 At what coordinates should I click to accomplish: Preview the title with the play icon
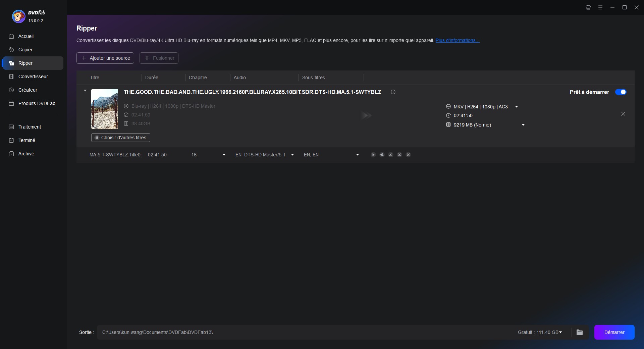tap(373, 155)
